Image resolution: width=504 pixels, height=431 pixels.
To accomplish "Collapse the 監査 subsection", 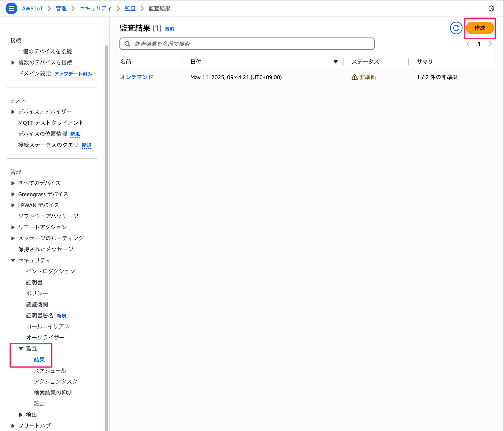I will point(21,349).
